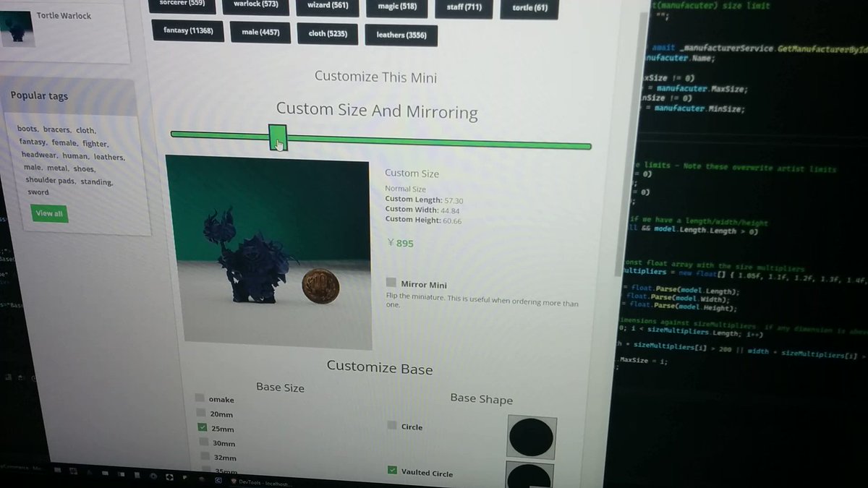Open the magic (518) tag
The height and width of the screenshot is (488, 868).
pos(396,7)
